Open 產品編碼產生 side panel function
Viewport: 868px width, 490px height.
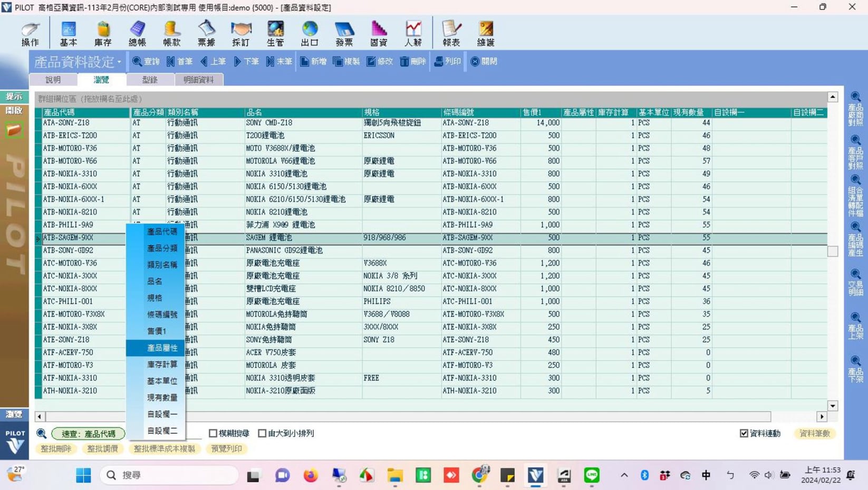click(855, 239)
